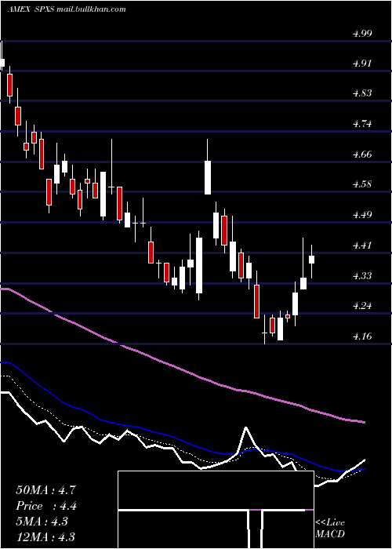Click the 4.58 price axis label
The height and width of the screenshot is (549, 392).
(x=362, y=184)
